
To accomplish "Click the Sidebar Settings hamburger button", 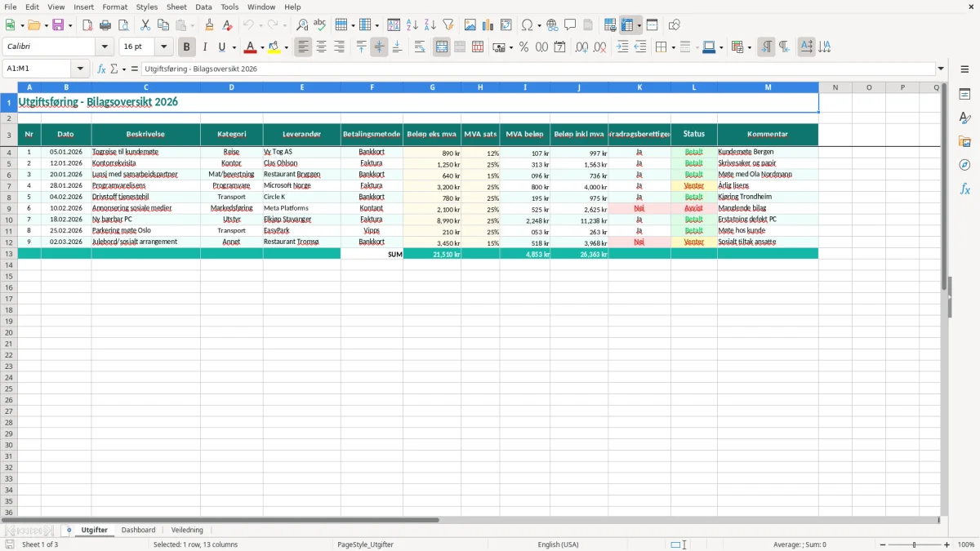I will click(964, 69).
